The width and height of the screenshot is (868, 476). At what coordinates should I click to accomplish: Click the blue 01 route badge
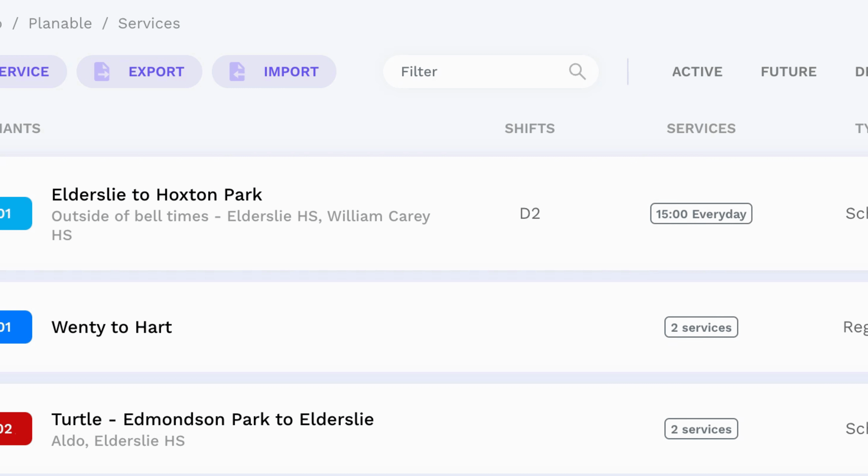(x=15, y=327)
